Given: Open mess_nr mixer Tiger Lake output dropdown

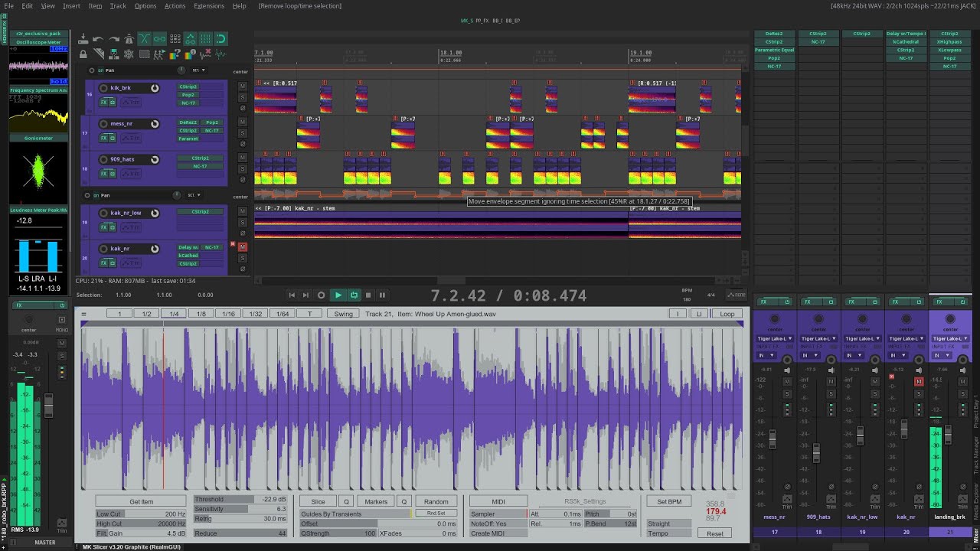Looking at the screenshot, I should [x=775, y=338].
